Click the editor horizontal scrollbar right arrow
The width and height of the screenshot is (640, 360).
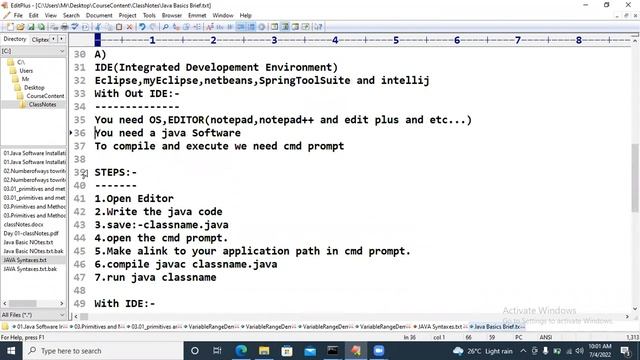627,316
